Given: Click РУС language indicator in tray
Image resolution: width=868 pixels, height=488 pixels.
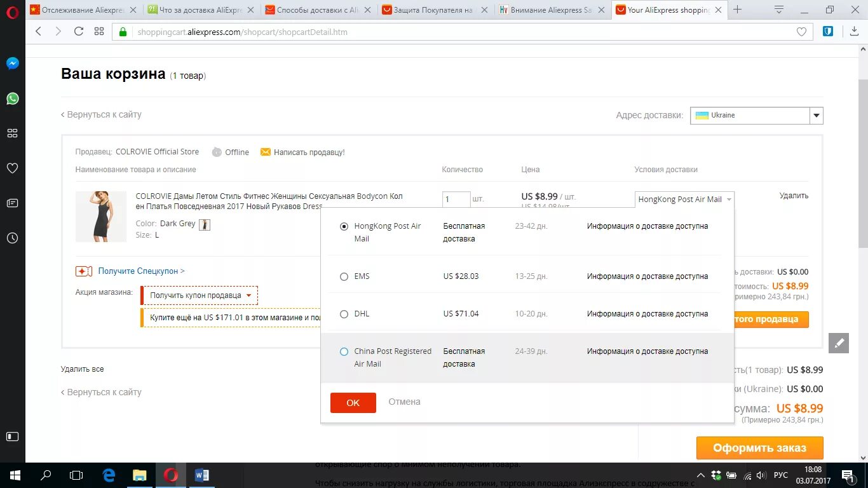Looking at the screenshot, I should tap(780, 475).
